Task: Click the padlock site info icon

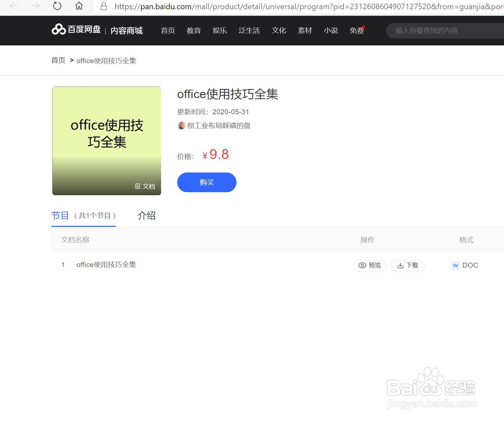Action: coord(104,6)
